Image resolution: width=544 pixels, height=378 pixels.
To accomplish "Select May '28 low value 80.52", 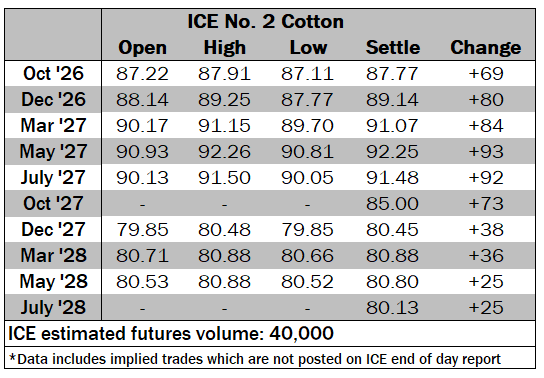I will click(x=307, y=282).
